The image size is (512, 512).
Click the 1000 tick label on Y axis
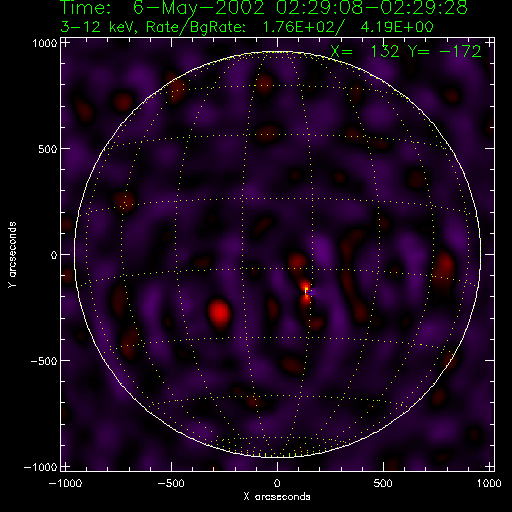[x=45, y=43]
